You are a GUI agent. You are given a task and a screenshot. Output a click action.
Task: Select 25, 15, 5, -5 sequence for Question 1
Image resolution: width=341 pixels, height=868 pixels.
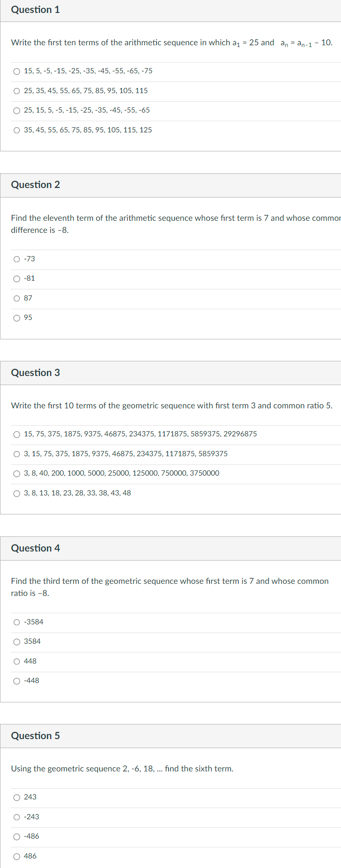[x=16, y=110]
